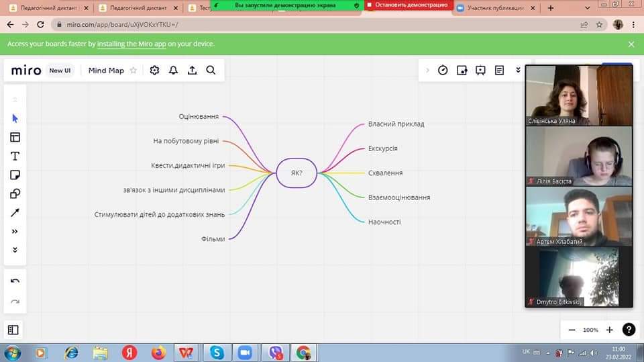This screenshot has width=644, height=362.
Task: Expand collapsed apps double-down chevron in sidebar
Action: pos(15,250)
